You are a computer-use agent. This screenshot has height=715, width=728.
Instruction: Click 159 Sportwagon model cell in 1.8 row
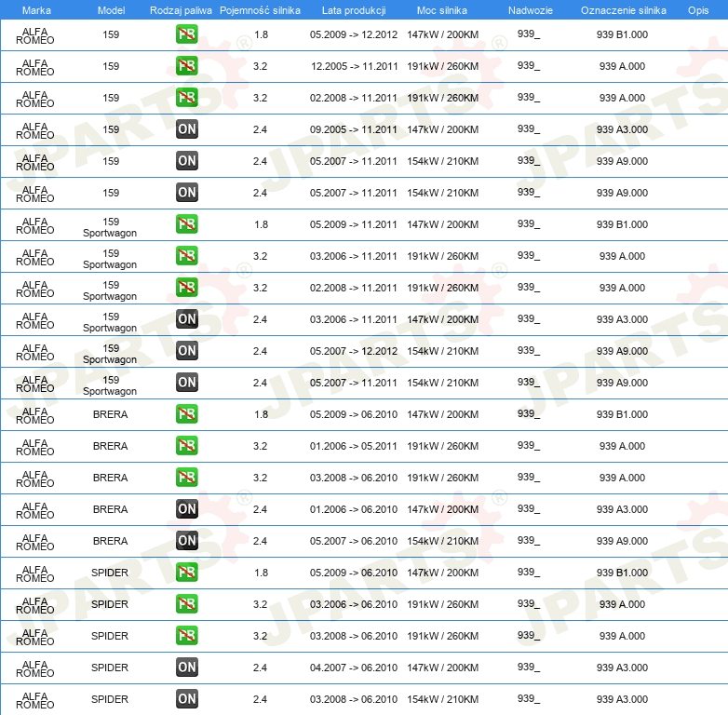pos(110,227)
